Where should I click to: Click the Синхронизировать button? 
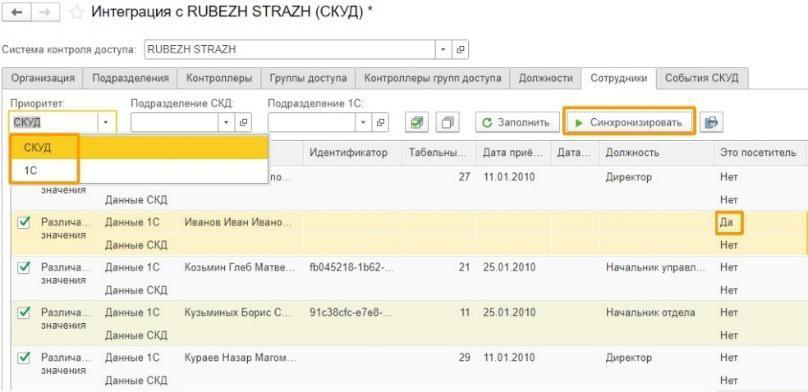click(629, 123)
